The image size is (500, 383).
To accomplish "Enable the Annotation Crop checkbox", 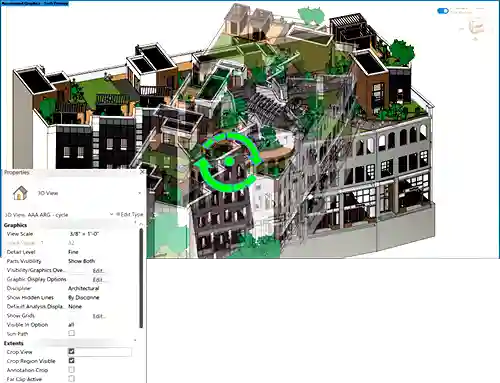I will click(71, 370).
